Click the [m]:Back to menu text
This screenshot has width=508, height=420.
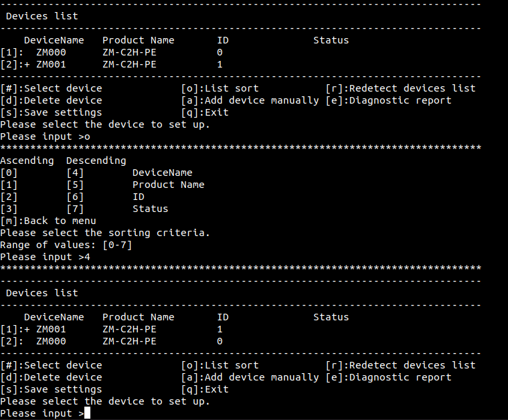point(48,221)
